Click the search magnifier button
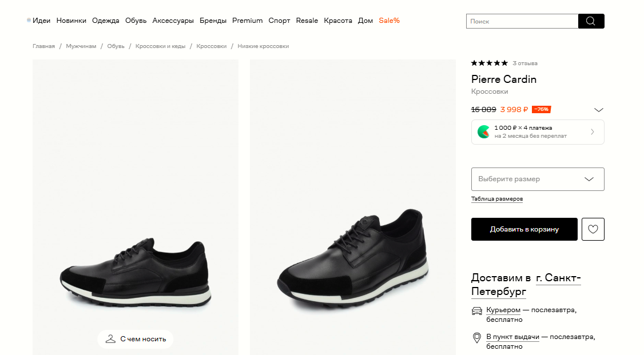The image size is (644, 355). pos(591,21)
